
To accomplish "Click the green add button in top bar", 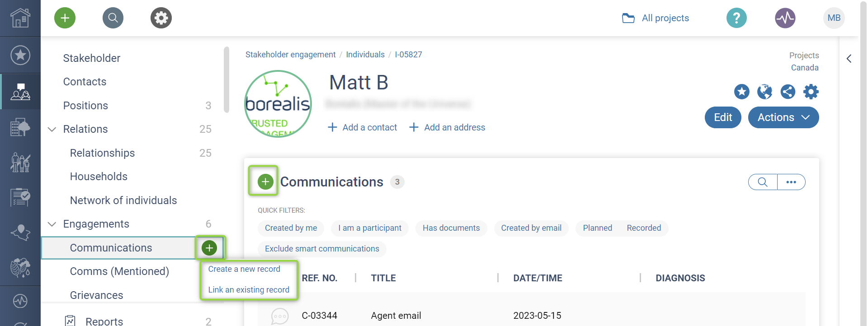I will coord(65,18).
